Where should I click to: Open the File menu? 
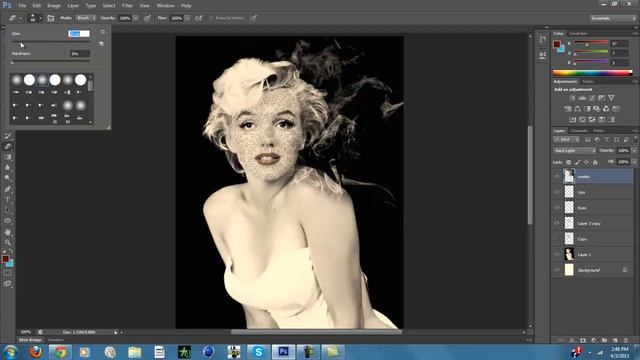tap(22, 6)
